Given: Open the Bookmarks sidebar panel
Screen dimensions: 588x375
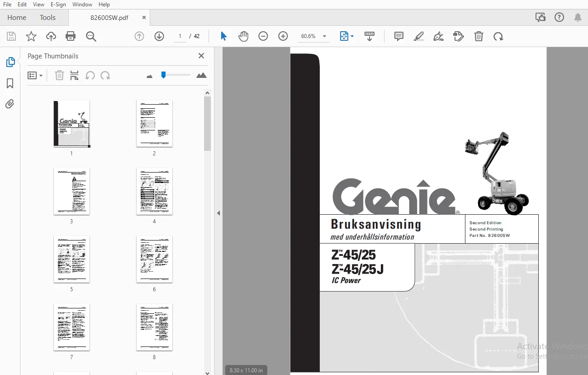Looking at the screenshot, I should point(10,83).
